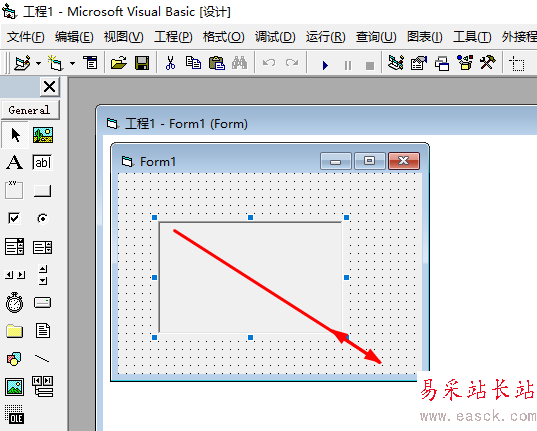Viewport: 537px width, 431px height.
Task: Click the top-left resize handle of control
Action: coord(154,217)
